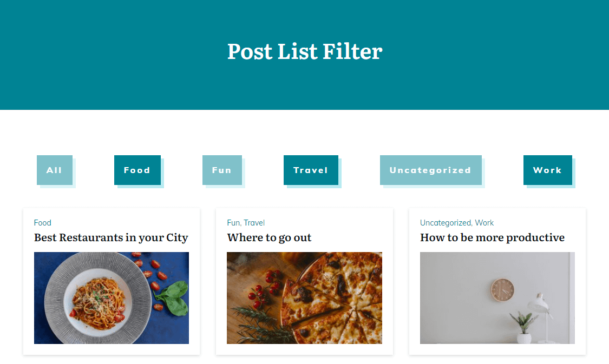Viewport: 609px width, 364px height.
Task: Click the desk photo on the productivity post
Action: (497, 297)
